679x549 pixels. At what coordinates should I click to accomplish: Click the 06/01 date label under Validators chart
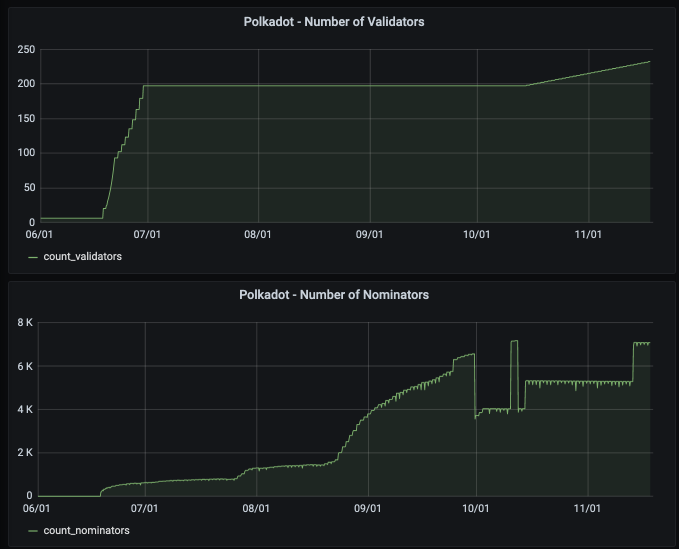point(39,234)
